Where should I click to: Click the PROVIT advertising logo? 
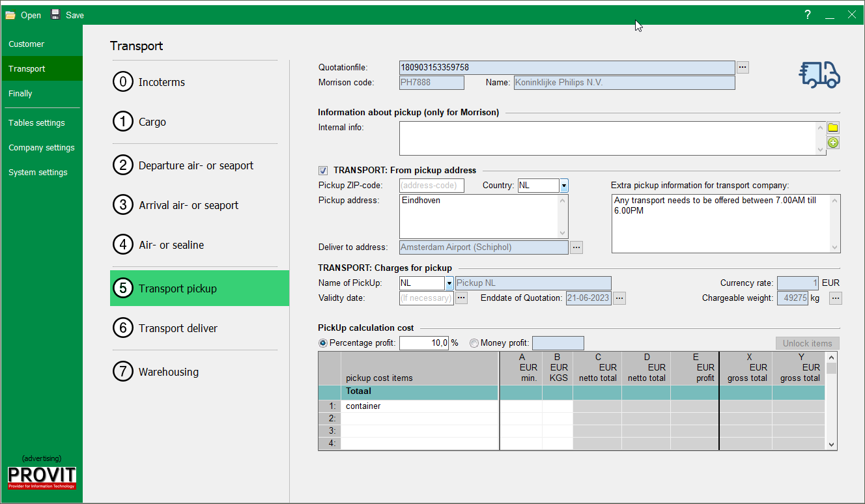[x=42, y=477]
